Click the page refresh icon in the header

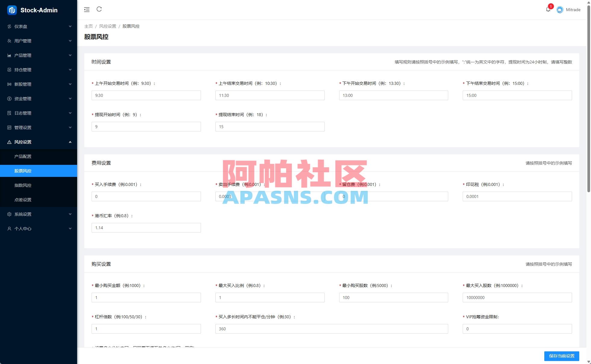pyautogui.click(x=99, y=9)
